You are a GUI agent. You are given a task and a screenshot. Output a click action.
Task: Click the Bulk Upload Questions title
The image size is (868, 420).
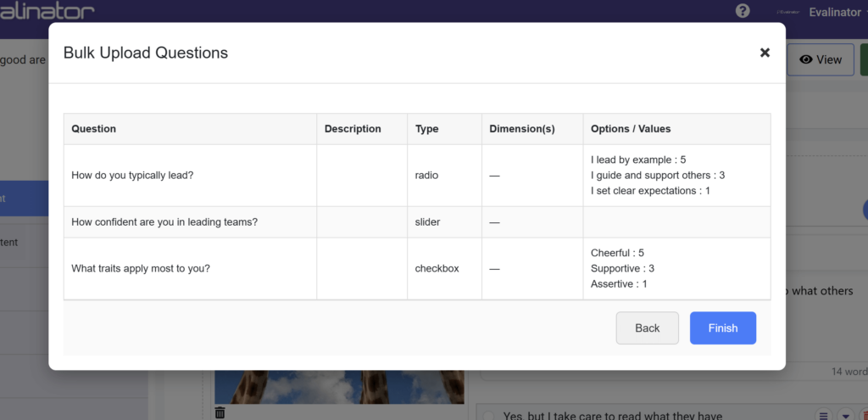coord(146,53)
